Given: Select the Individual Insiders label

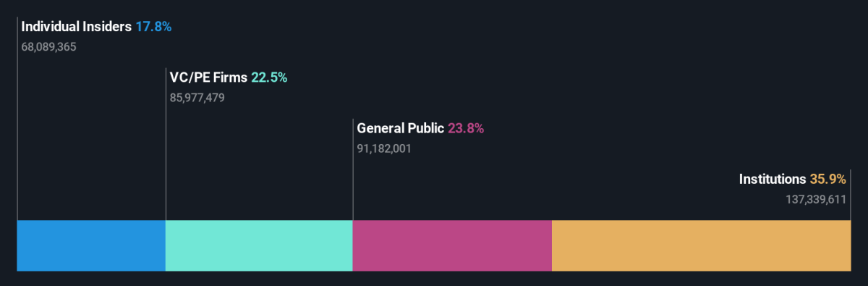Looking at the screenshot, I should coord(77,27).
